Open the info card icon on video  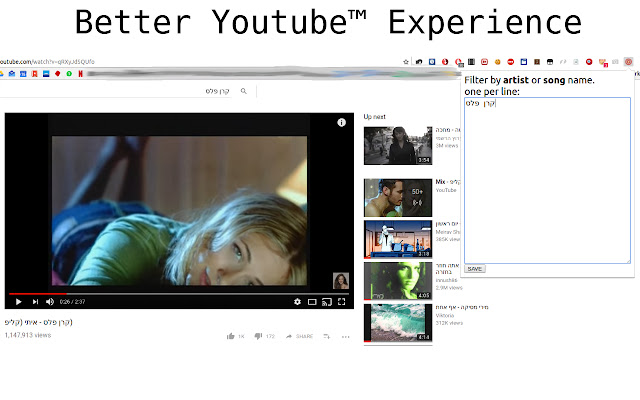point(342,122)
